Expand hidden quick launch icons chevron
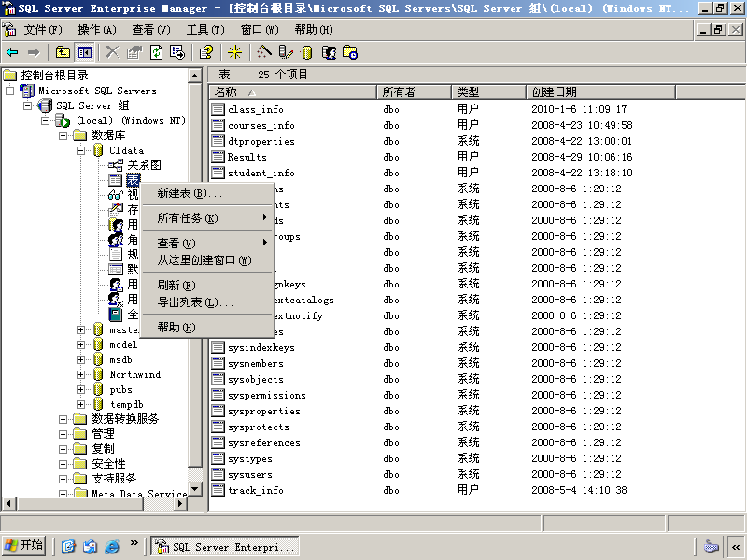 pyautogui.click(x=134, y=543)
